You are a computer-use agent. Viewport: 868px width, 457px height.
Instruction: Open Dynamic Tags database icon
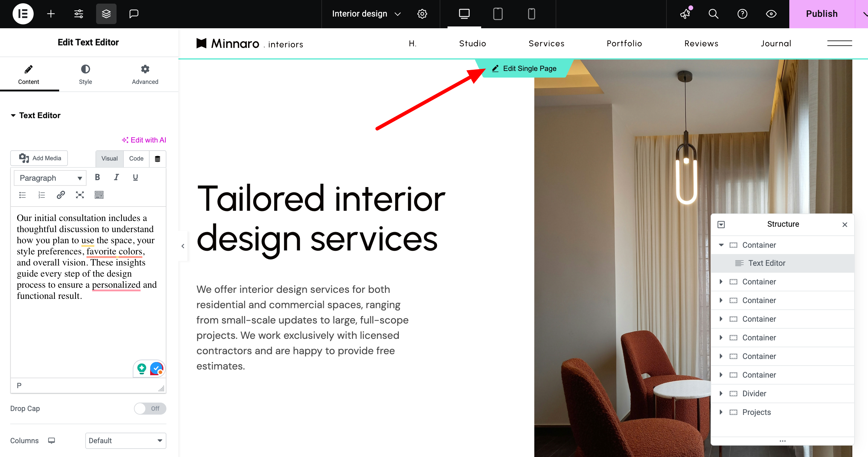[x=157, y=159]
